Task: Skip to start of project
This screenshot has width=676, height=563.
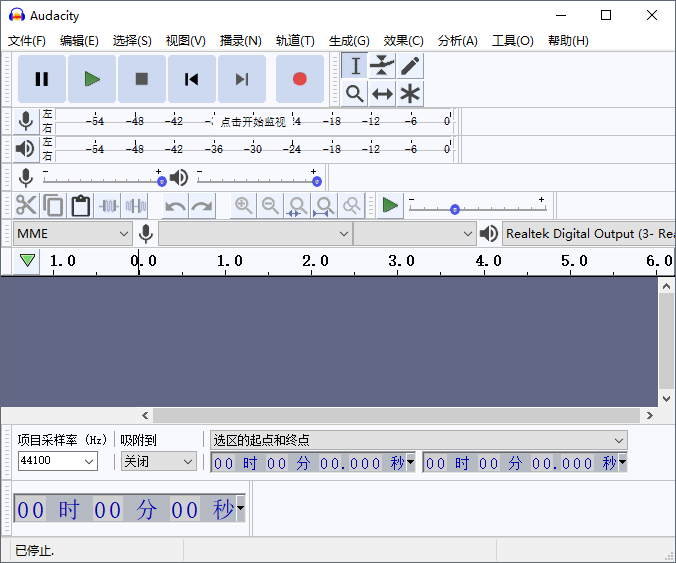Action: click(192, 79)
